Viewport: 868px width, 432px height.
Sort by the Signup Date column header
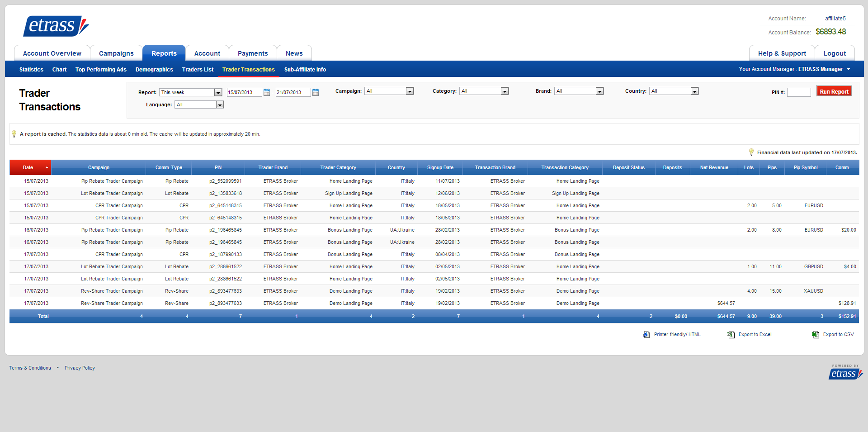point(440,168)
